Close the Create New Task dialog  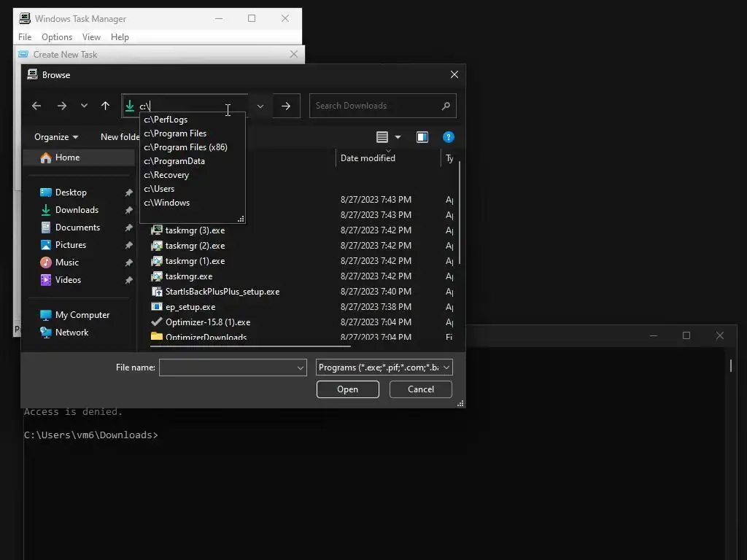pyautogui.click(x=294, y=54)
